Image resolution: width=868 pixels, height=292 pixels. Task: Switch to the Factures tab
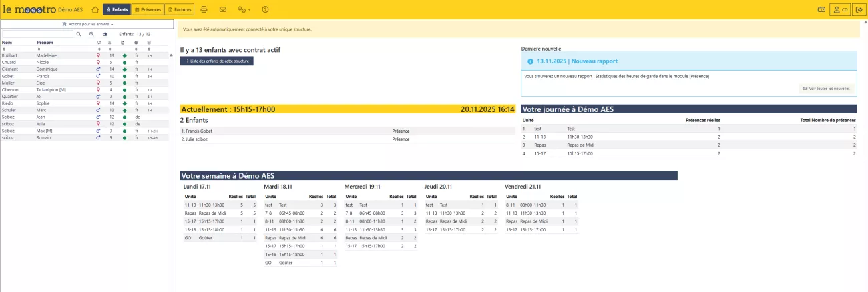tap(179, 9)
